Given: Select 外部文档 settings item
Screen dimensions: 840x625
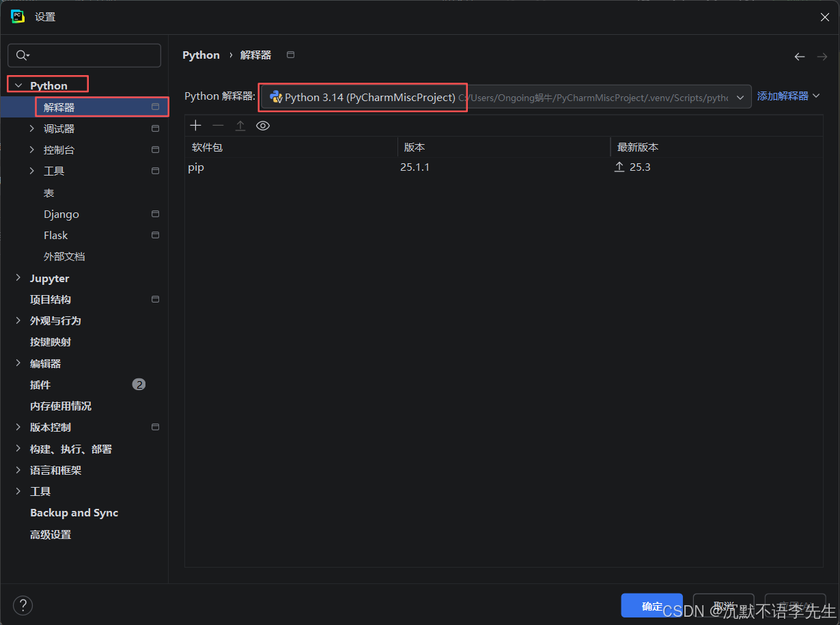Looking at the screenshot, I should point(64,256).
